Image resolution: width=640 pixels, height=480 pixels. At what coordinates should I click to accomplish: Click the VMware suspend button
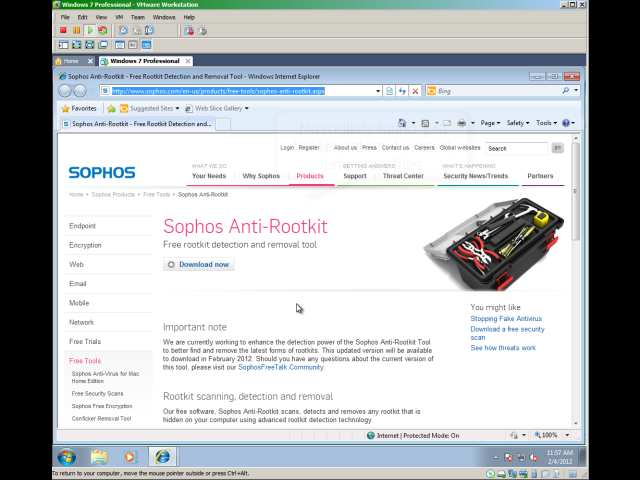coord(76,31)
